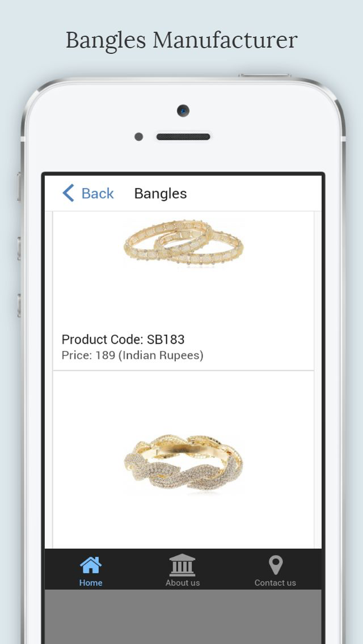Open the Contact us tab label
The width and height of the screenshot is (363, 644).
click(275, 583)
